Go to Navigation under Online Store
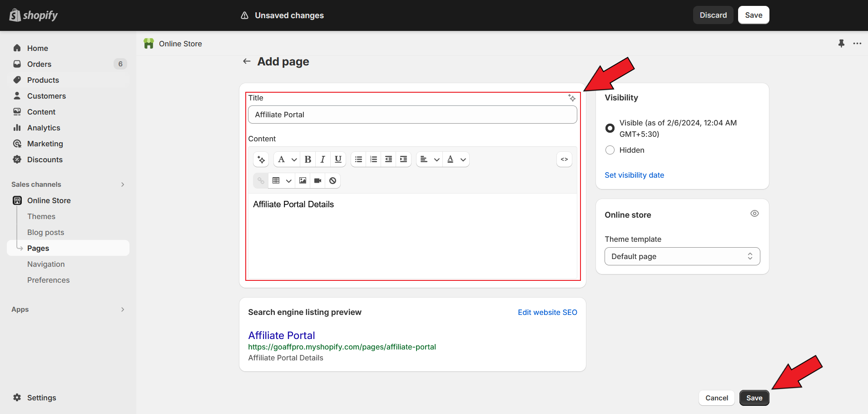Image resolution: width=868 pixels, height=414 pixels. tap(46, 264)
